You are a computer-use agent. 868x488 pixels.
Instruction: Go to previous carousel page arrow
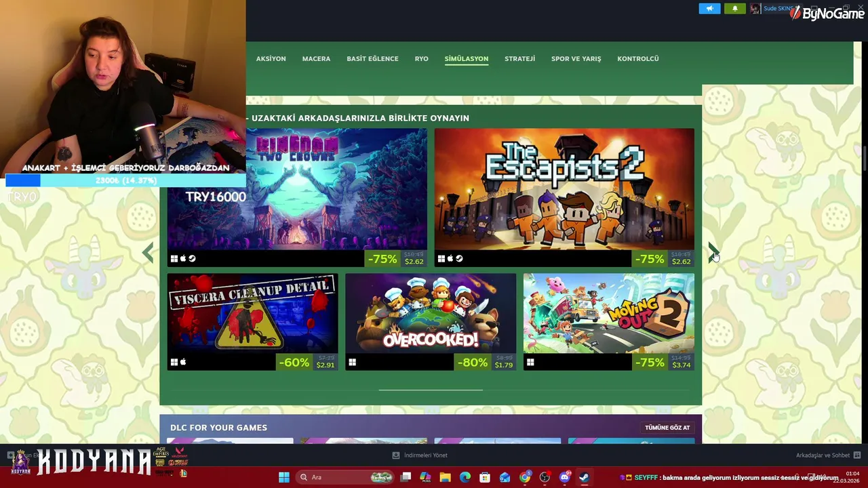pyautogui.click(x=148, y=253)
